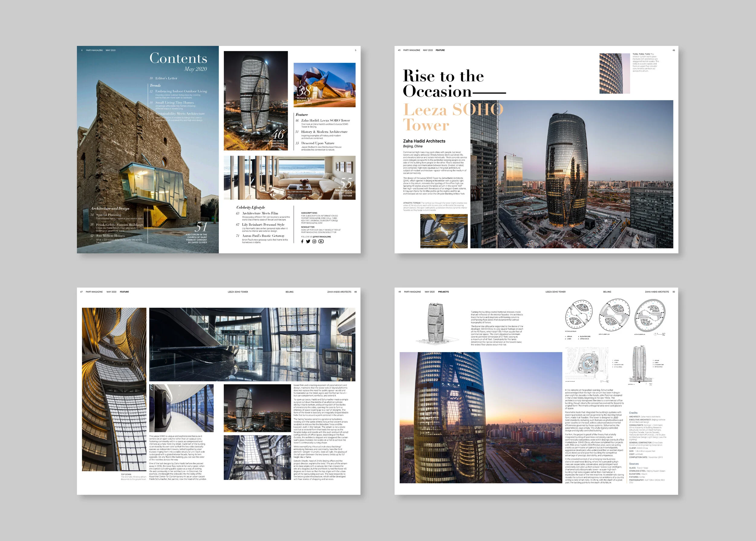Select the Leeza SOHO night photo numbered 46
The image size is (756, 541).
pos(256,101)
